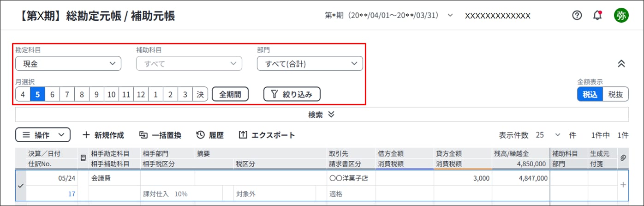The height and width of the screenshot is (206, 644).
Task: Click the 摘要 column header
Action: tap(261, 154)
